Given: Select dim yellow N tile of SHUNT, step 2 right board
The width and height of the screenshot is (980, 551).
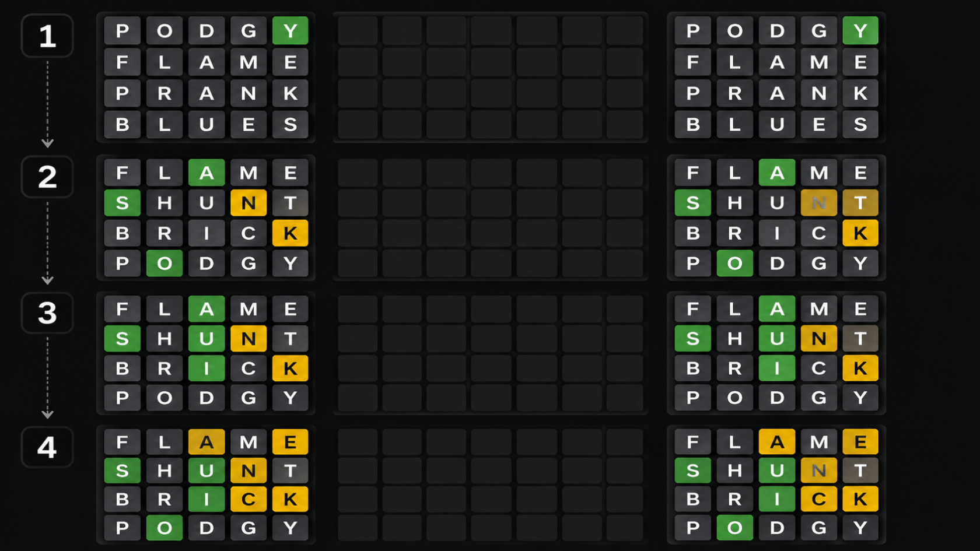Looking at the screenshot, I should [x=819, y=203].
